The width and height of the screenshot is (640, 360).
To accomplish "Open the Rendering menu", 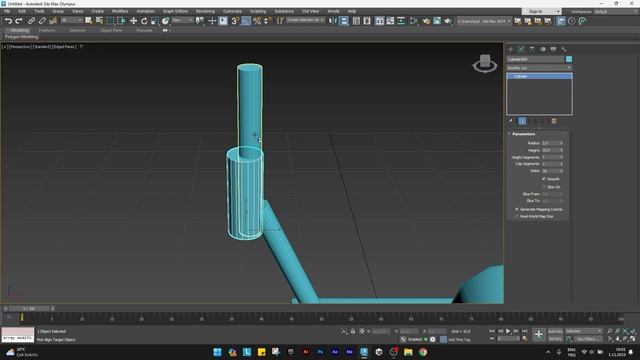I will click(x=205, y=11).
